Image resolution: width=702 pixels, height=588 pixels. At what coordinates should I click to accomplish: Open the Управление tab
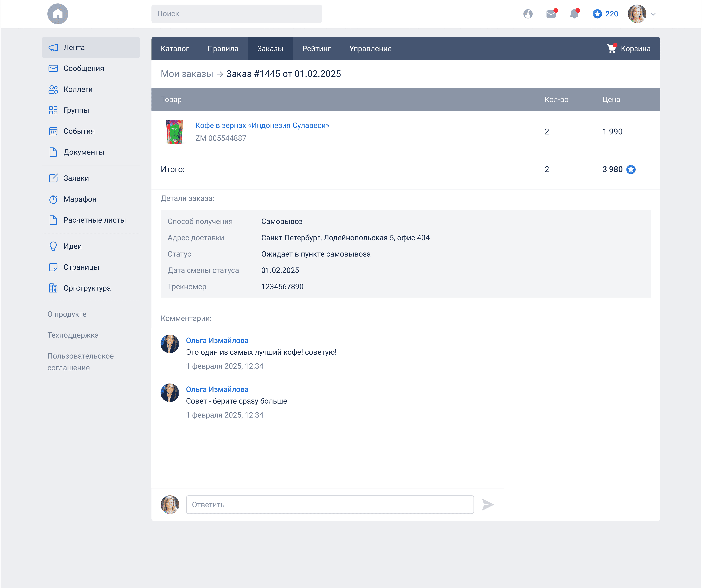point(370,49)
